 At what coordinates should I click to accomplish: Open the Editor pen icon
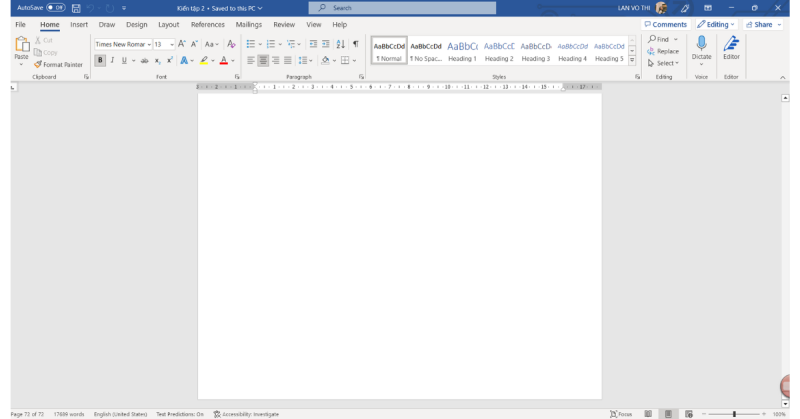pos(731,43)
